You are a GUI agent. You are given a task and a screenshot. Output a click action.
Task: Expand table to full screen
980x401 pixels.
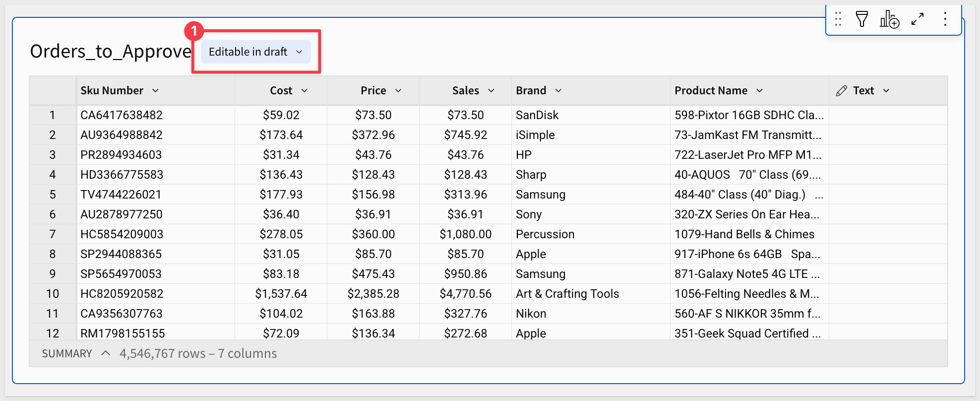point(918,19)
